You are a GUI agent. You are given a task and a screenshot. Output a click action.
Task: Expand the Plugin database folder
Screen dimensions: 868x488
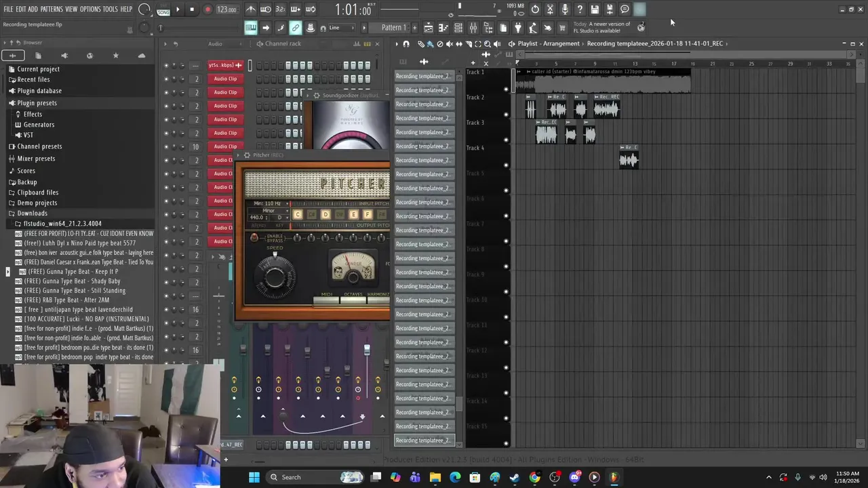pos(39,91)
